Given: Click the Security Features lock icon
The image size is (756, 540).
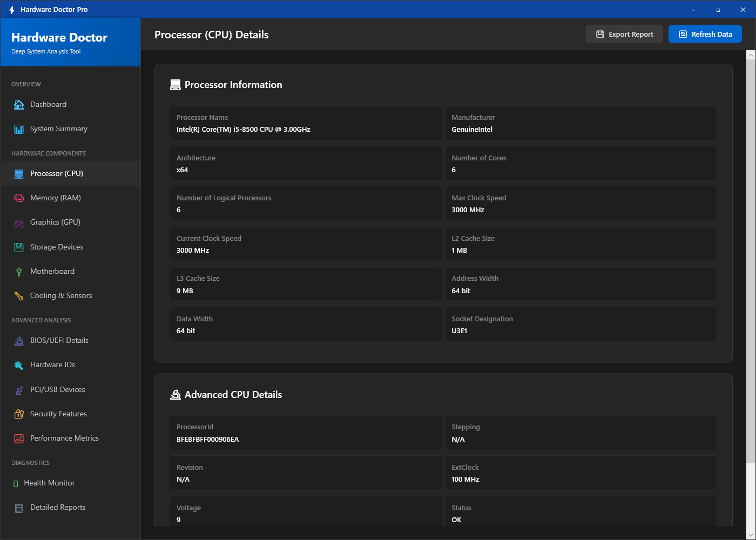Looking at the screenshot, I should pyautogui.click(x=19, y=414).
